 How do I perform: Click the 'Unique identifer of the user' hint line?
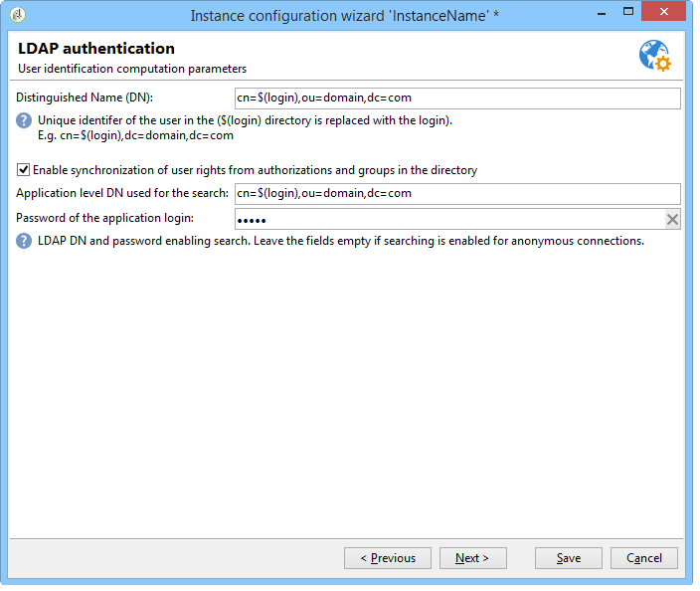coord(245,120)
